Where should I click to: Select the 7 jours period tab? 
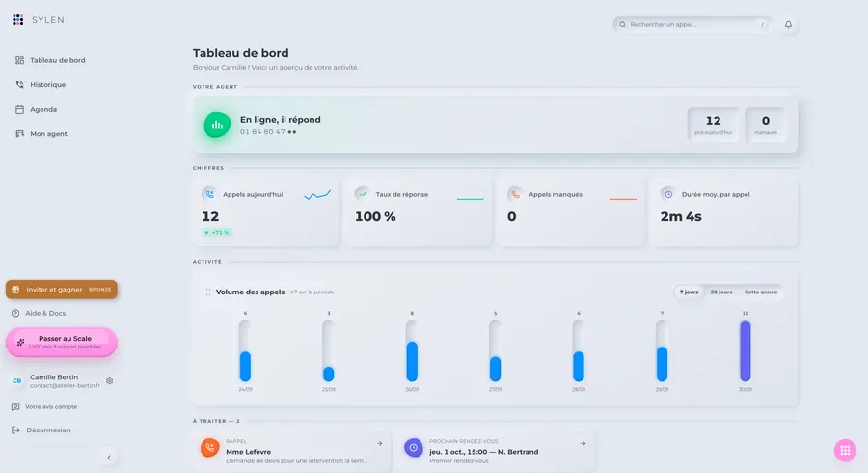[x=690, y=292]
